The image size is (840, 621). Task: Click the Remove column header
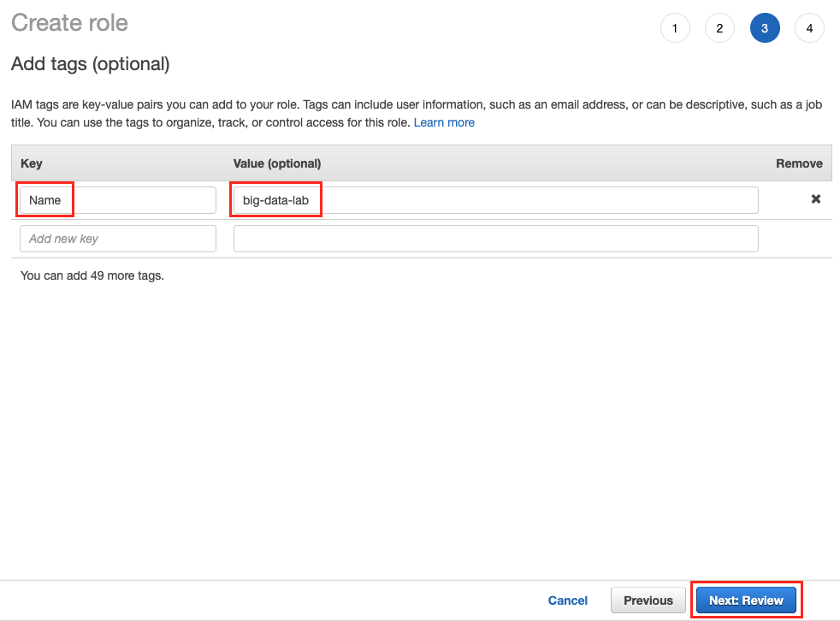pos(798,163)
